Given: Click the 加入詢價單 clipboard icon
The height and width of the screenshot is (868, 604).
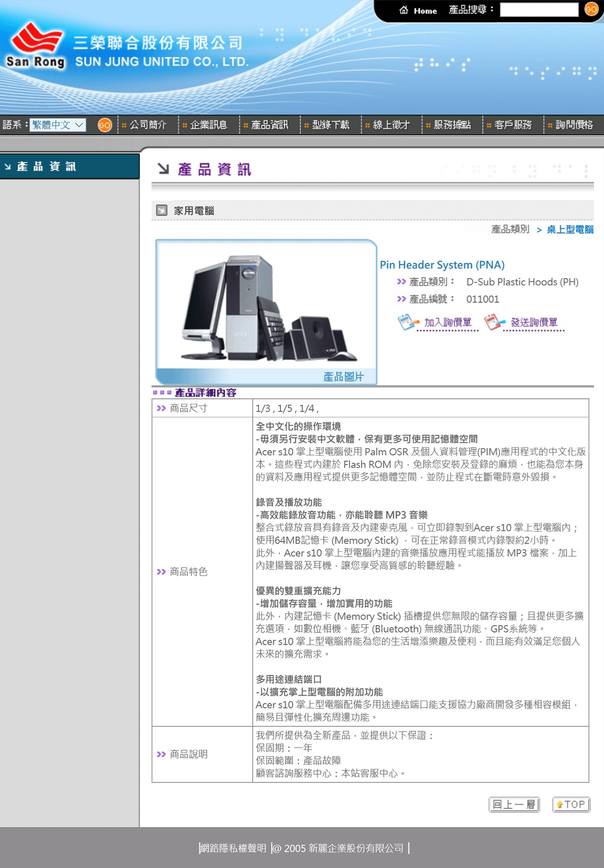Looking at the screenshot, I should coord(408,322).
